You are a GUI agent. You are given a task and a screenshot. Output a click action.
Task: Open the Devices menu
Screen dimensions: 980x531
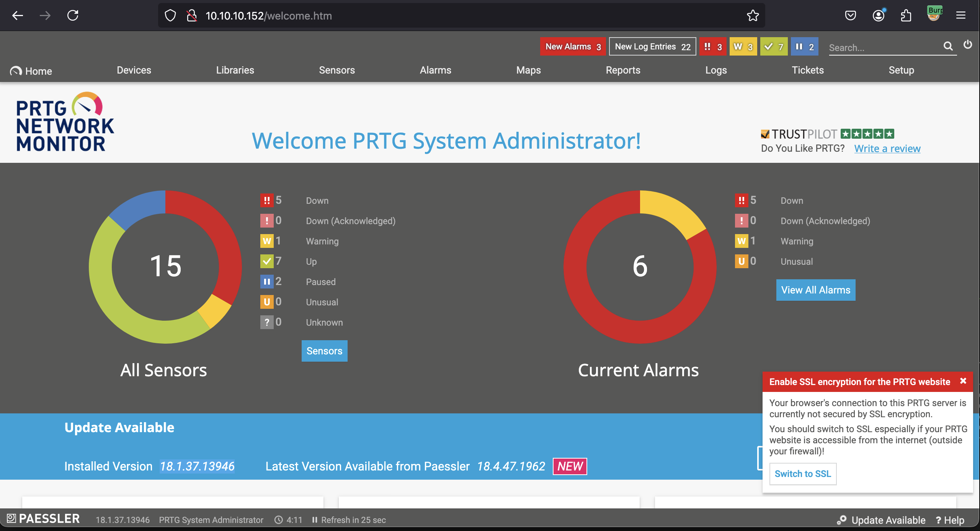point(134,70)
